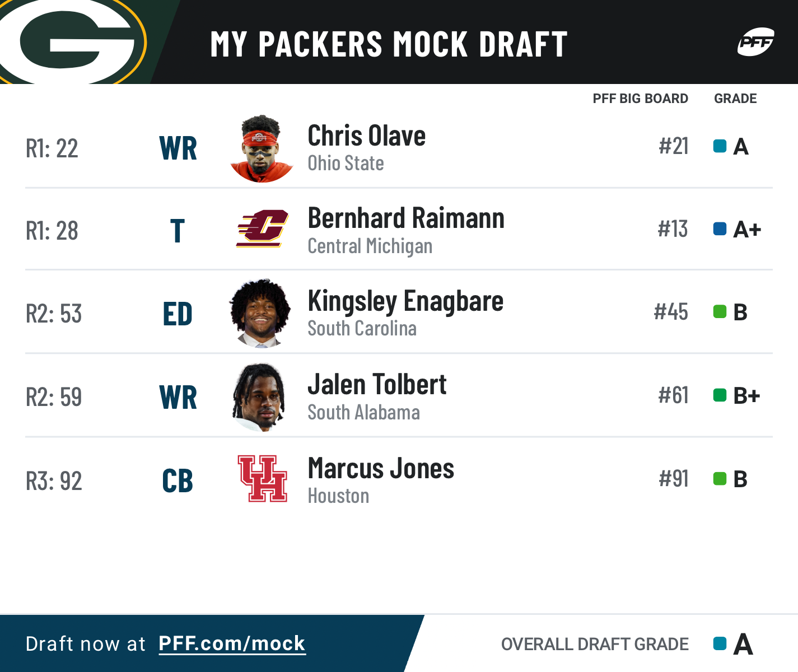This screenshot has height=672, width=798.
Task: Click the Chris Olave grade color square
Action: tap(720, 146)
